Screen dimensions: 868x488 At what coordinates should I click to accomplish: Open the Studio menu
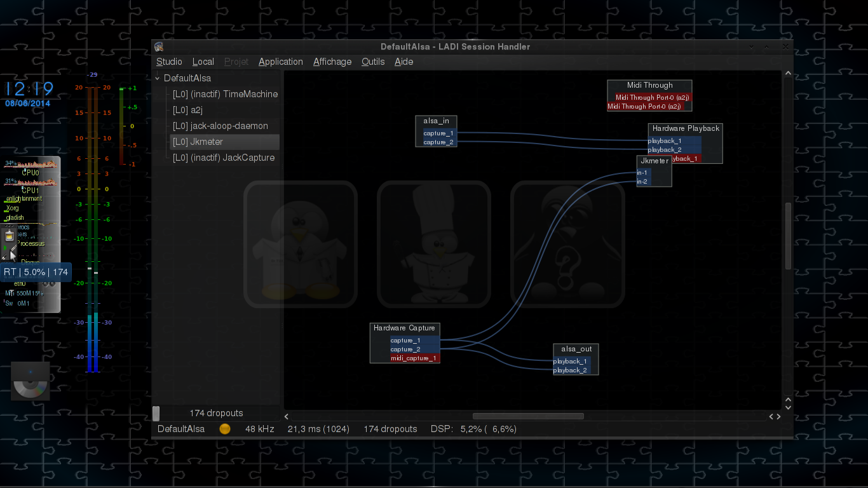(169, 62)
